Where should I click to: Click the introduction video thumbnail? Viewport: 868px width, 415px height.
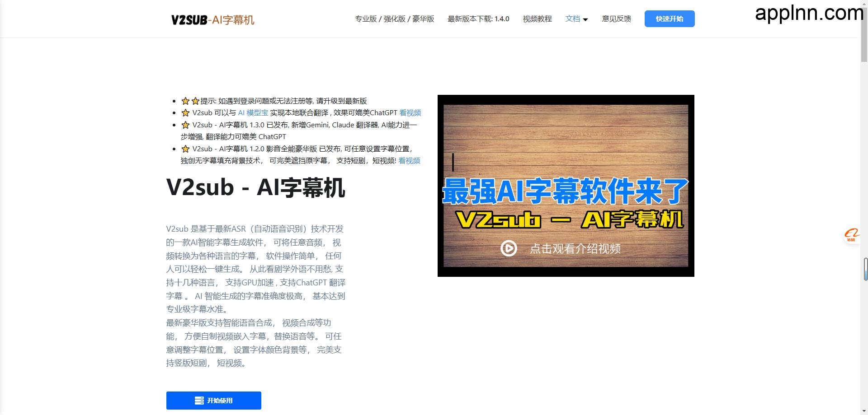566,185
